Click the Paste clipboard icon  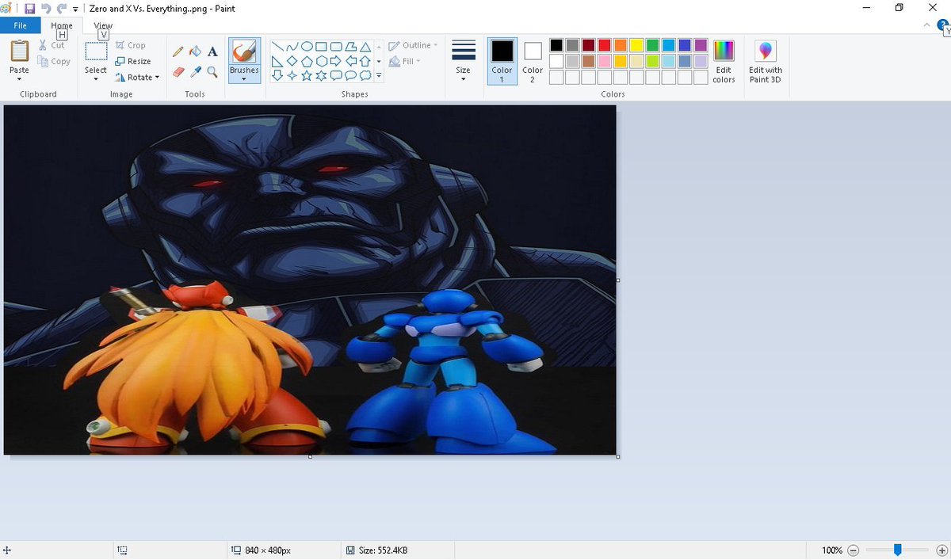pyautogui.click(x=19, y=51)
